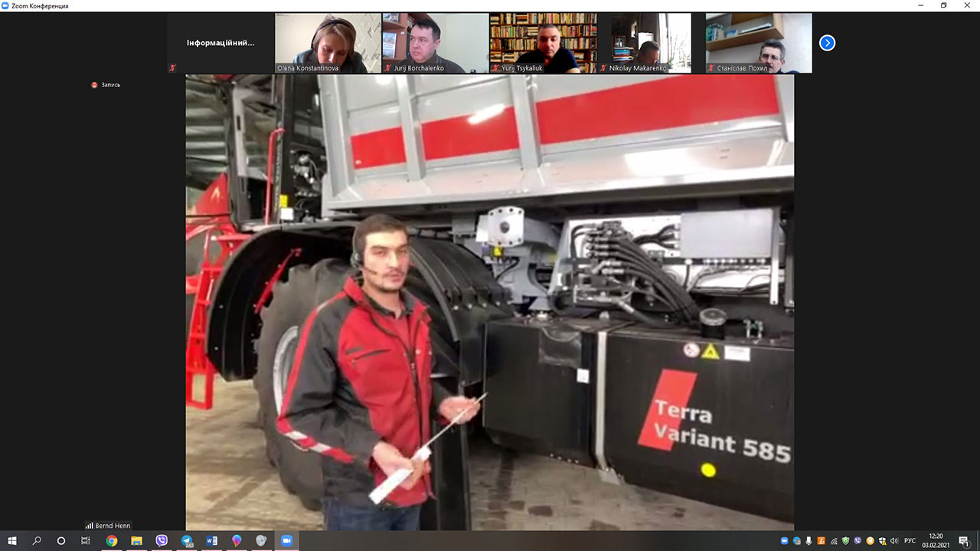Viewport: 980px width, 551px height.
Task: Click the main speaker video of Terra Variant
Action: 490,302
